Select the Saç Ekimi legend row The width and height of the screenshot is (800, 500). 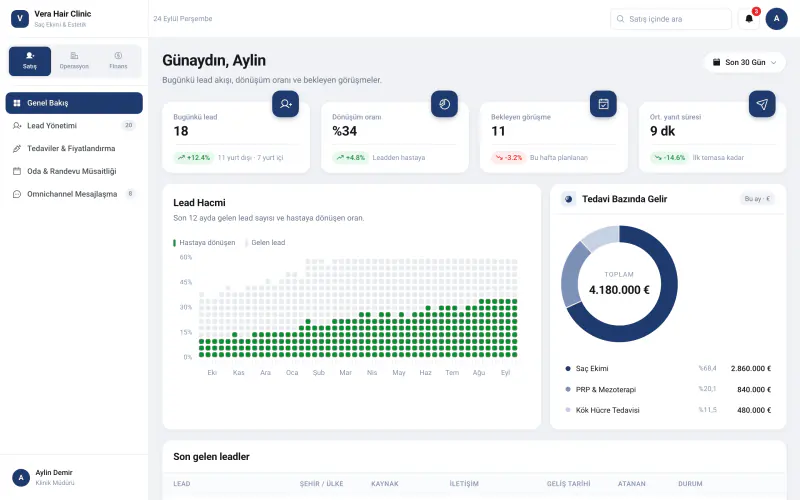coord(668,368)
